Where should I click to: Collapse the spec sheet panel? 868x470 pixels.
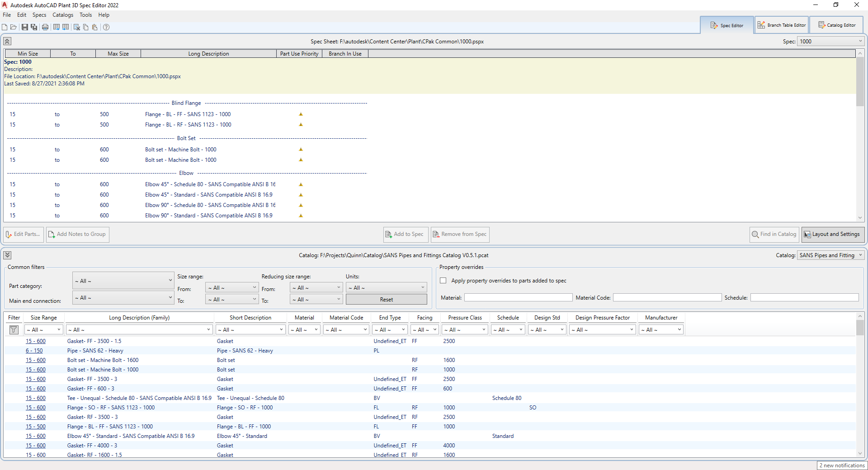7,42
